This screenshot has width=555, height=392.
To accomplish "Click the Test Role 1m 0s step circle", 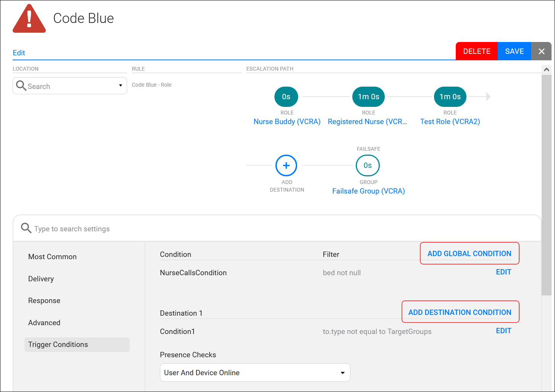I will pyautogui.click(x=450, y=97).
